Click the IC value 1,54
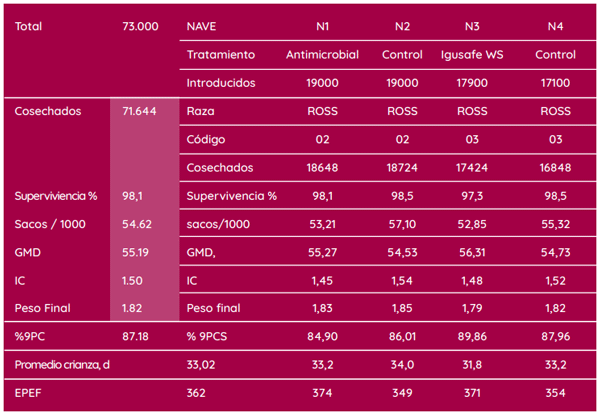600x415 pixels. (x=402, y=283)
